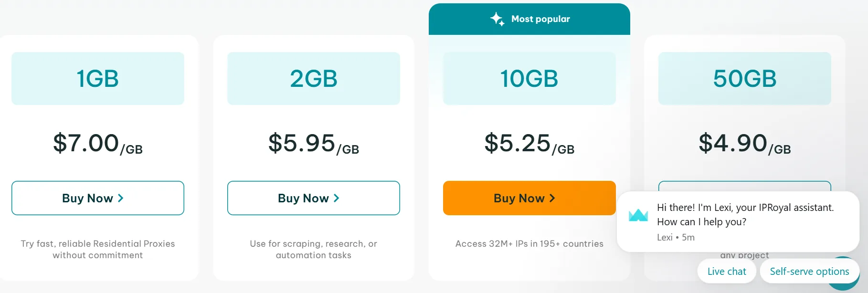
Task: Click the $7.00/GB price on the 1GB plan
Action: pos(97,143)
